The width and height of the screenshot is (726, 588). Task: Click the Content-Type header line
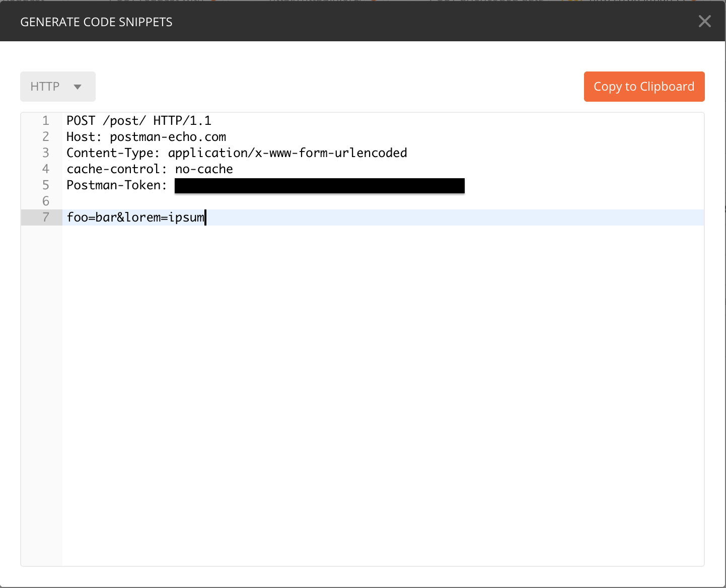click(x=237, y=153)
